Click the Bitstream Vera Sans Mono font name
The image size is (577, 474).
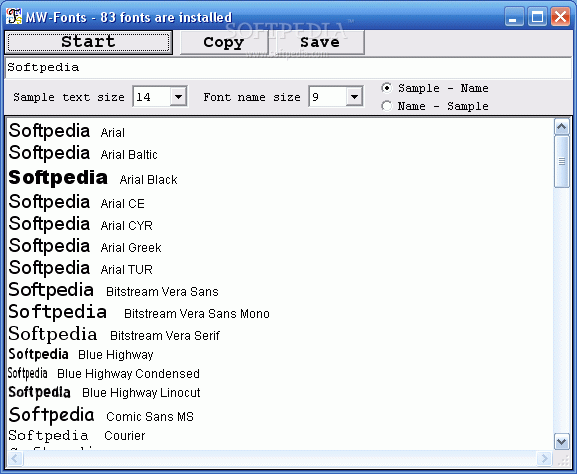[197, 314]
